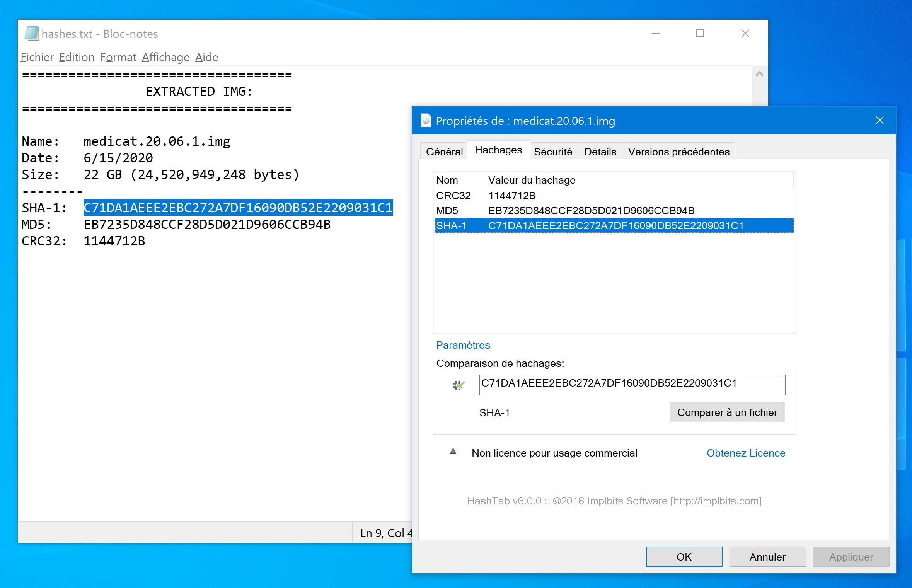This screenshot has width=912, height=588.
Task: Click the HashTab v6.0.0 footer text
Action: click(x=614, y=501)
